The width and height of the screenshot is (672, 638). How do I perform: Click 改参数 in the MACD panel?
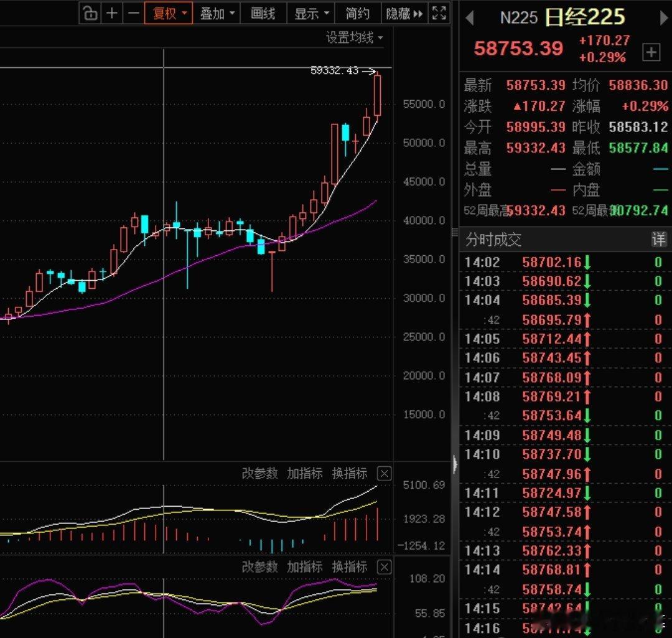(259, 474)
